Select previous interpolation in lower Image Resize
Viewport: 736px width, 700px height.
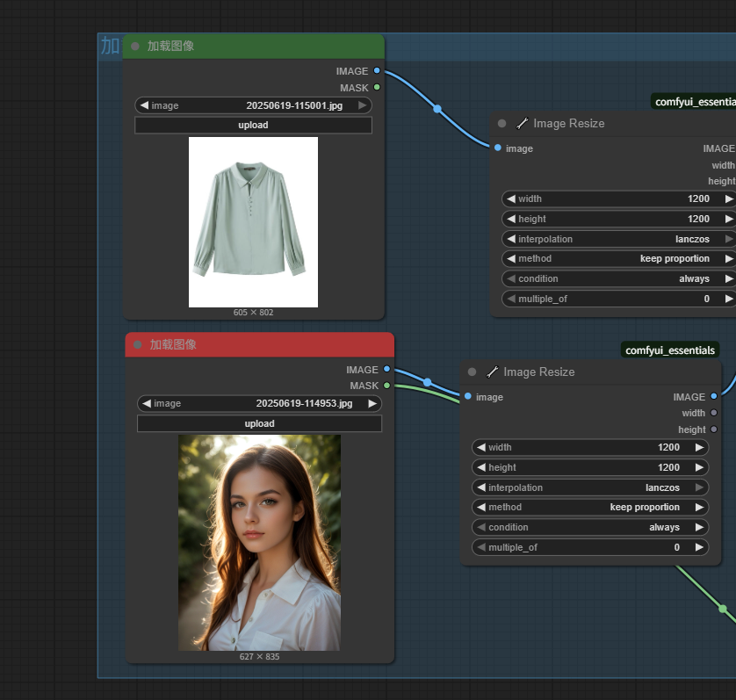click(481, 487)
